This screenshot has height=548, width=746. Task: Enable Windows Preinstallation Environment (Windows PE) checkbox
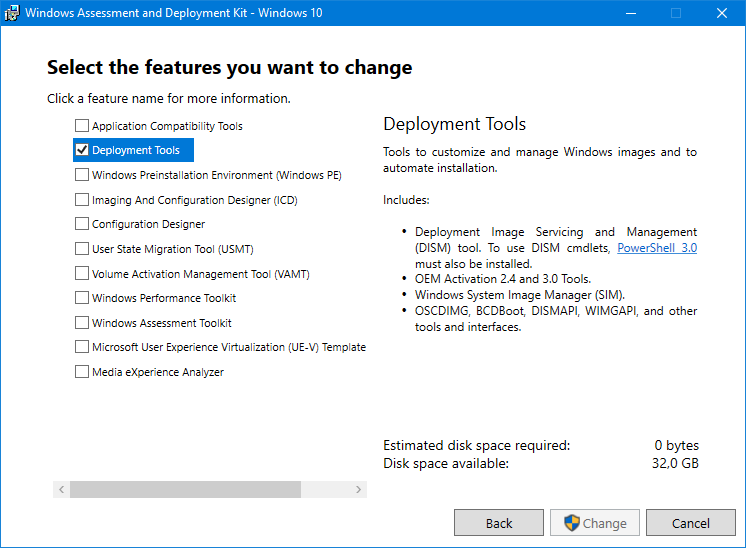tap(82, 175)
